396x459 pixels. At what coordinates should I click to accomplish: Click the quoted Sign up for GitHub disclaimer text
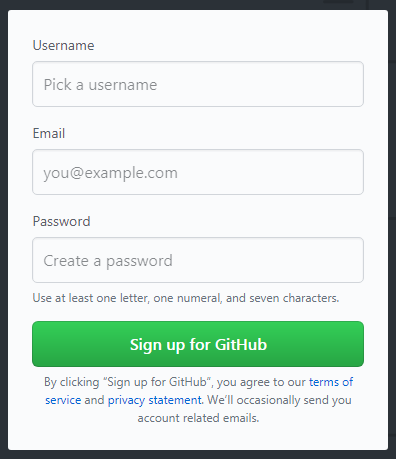tap(158, 382)
